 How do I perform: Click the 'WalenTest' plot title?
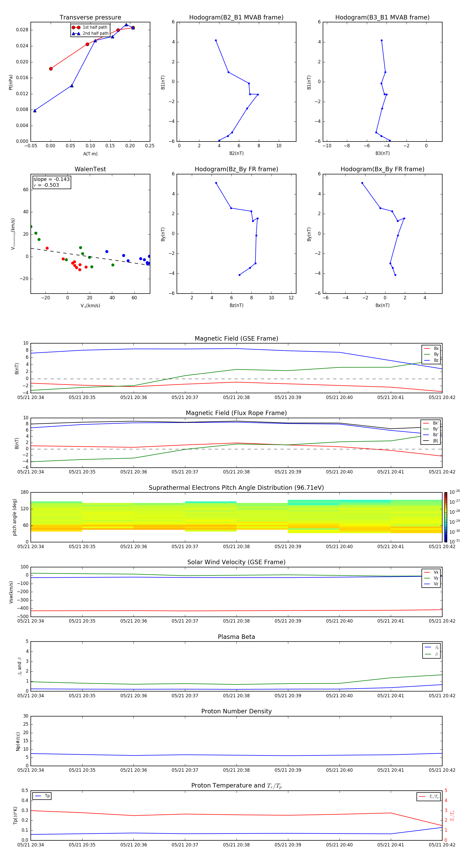pos(90,169)
